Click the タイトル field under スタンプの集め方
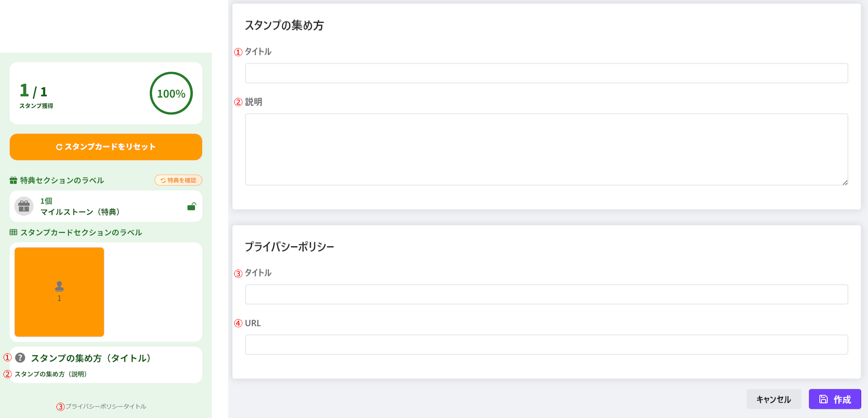 (546, 73)
